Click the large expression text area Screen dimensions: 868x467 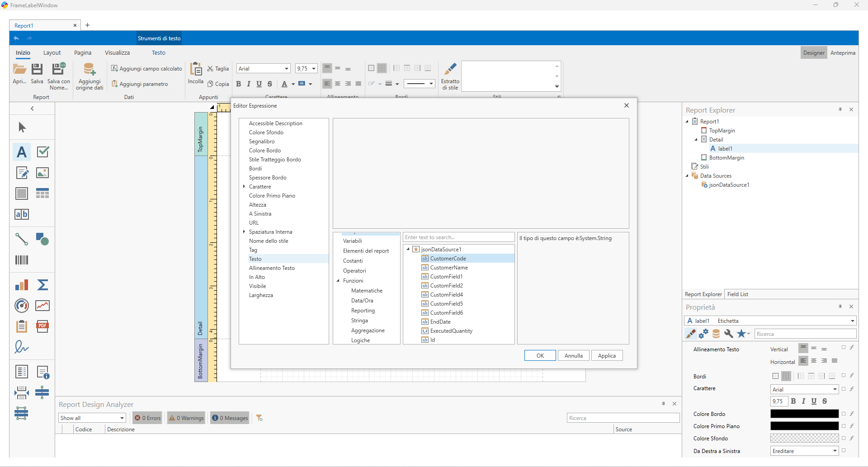pyautogui.click(x=481, y=174)
